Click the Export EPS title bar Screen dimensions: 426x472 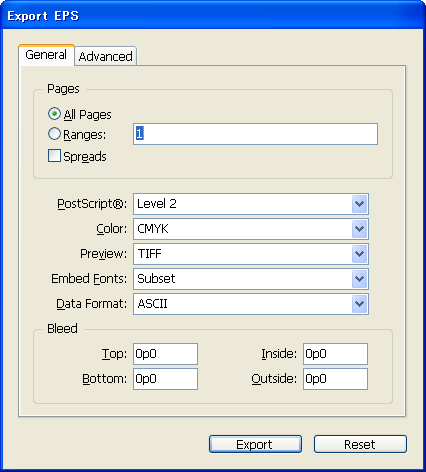213,15
